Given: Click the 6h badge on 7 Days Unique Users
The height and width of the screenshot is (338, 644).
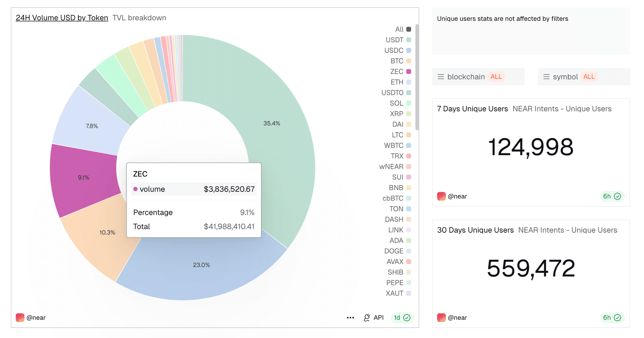Looking at the screenshot, I should coord(612,196).
